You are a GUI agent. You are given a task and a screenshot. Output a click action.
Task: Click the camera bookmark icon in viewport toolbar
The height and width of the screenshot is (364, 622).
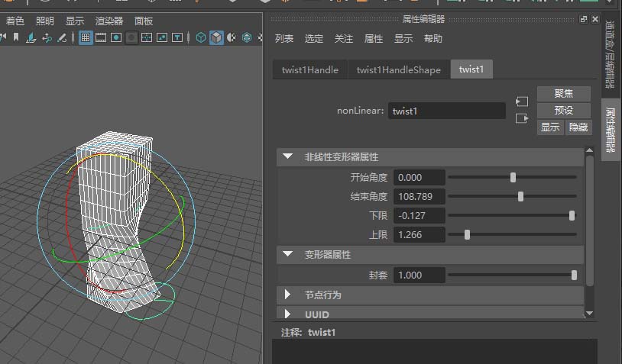(x=16, y=37)
